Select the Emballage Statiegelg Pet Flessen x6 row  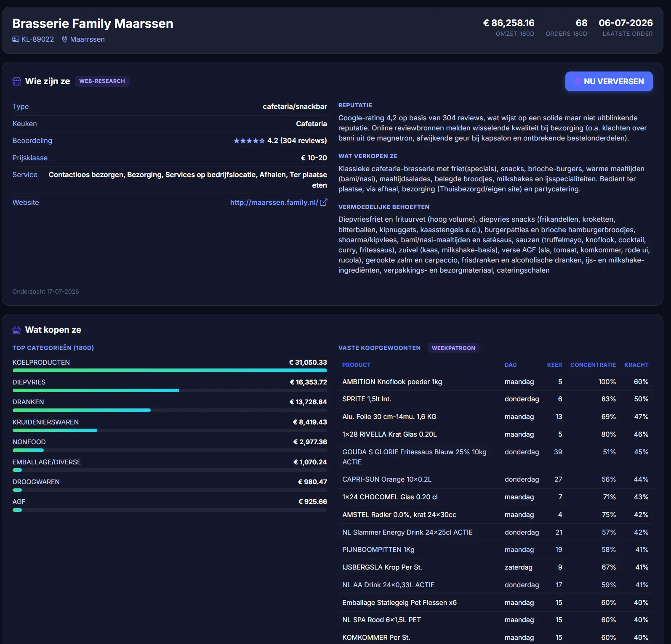click(495, 603)
